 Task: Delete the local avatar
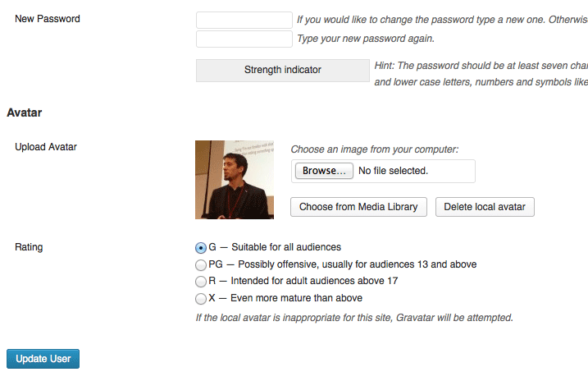click(x=485, y=207)
